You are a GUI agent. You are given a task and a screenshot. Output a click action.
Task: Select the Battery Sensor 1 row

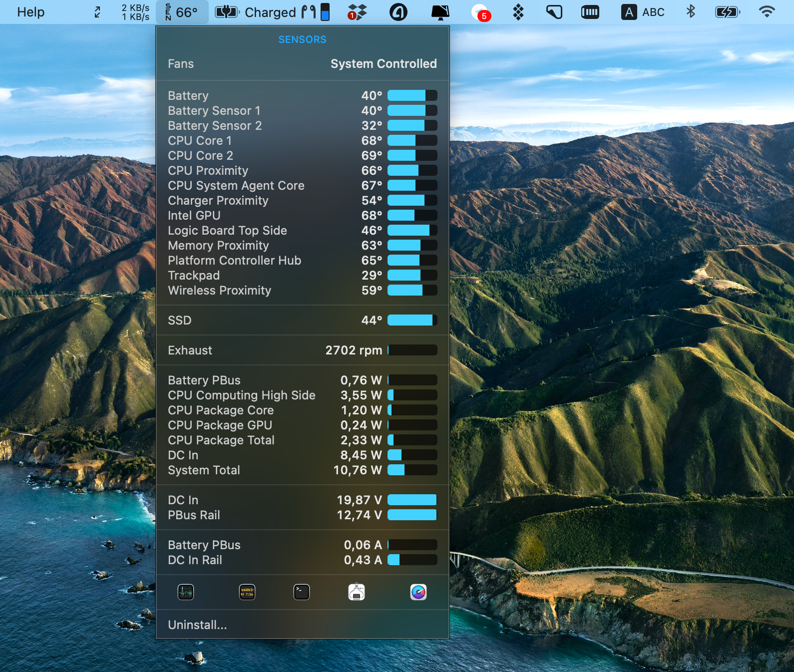pos(303,110)
